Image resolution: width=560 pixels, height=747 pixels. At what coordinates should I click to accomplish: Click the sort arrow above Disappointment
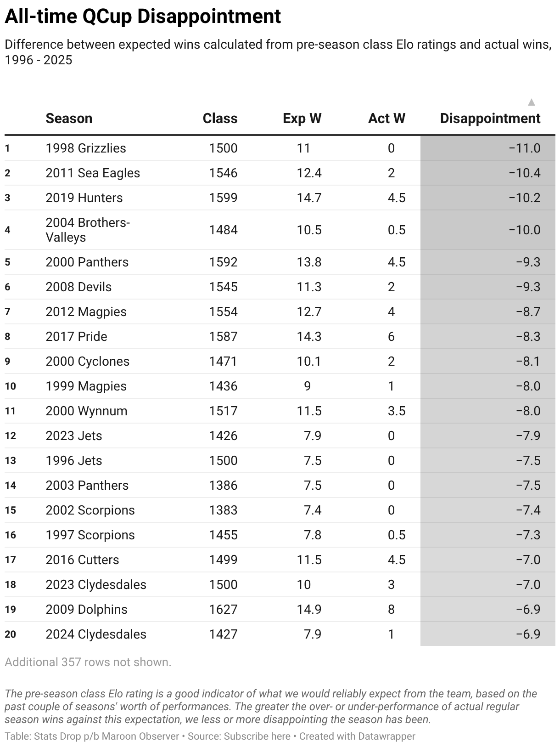point(531,102)
